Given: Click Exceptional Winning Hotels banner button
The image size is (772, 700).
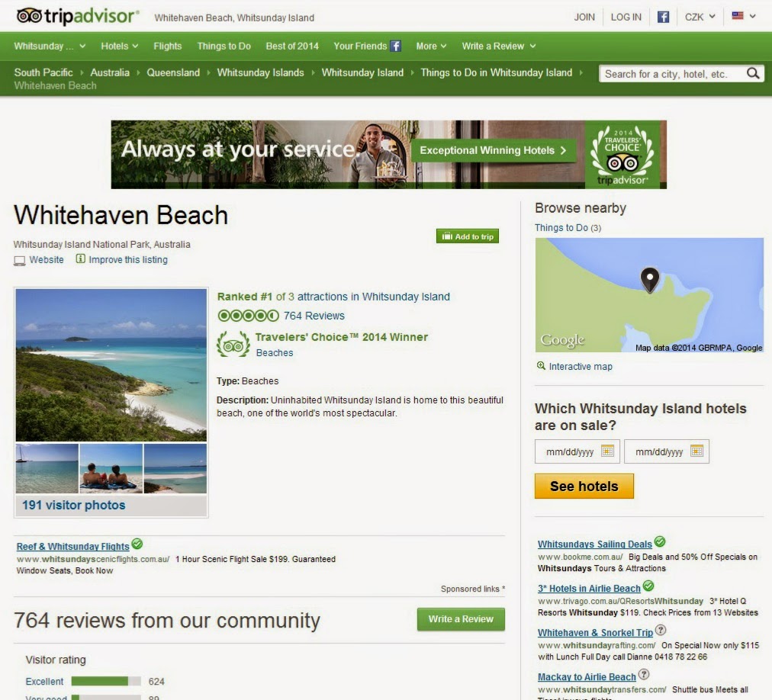Looking at the screenshot, I should click(x=494, y=150).
